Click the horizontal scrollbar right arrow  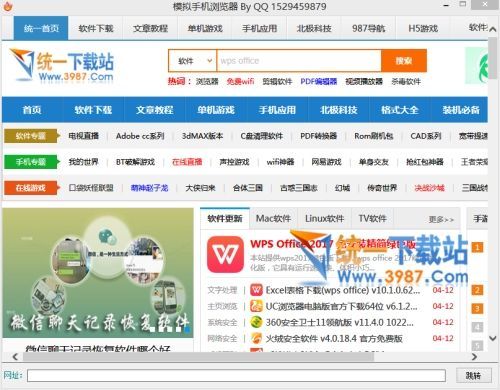coord(474,357)
